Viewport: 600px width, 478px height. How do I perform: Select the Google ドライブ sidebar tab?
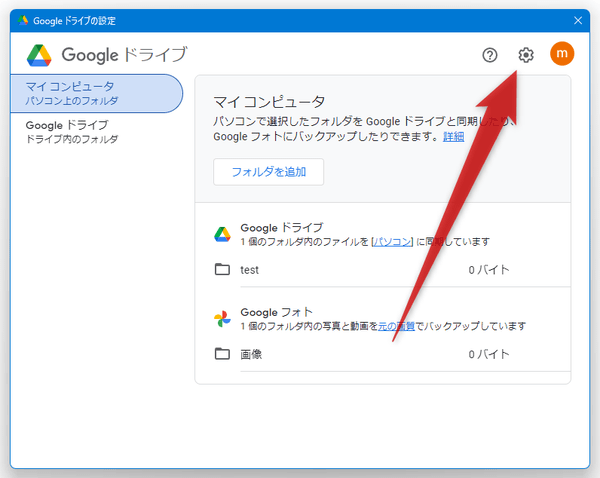[96, 132]
